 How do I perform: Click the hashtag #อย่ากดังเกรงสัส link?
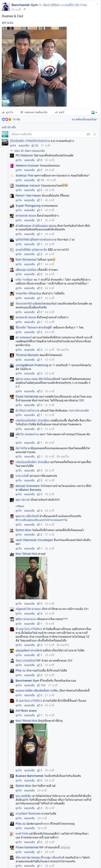click(x=78, y=410)
